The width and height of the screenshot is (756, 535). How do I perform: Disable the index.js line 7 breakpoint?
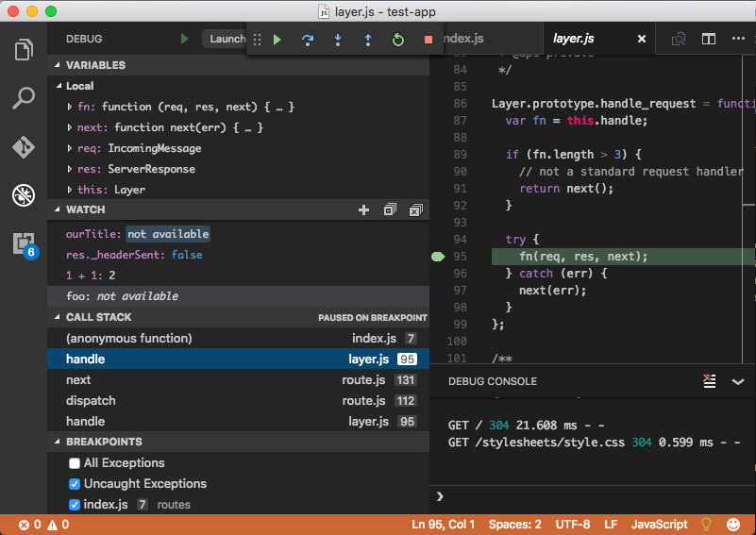click(x=75, y=505)
